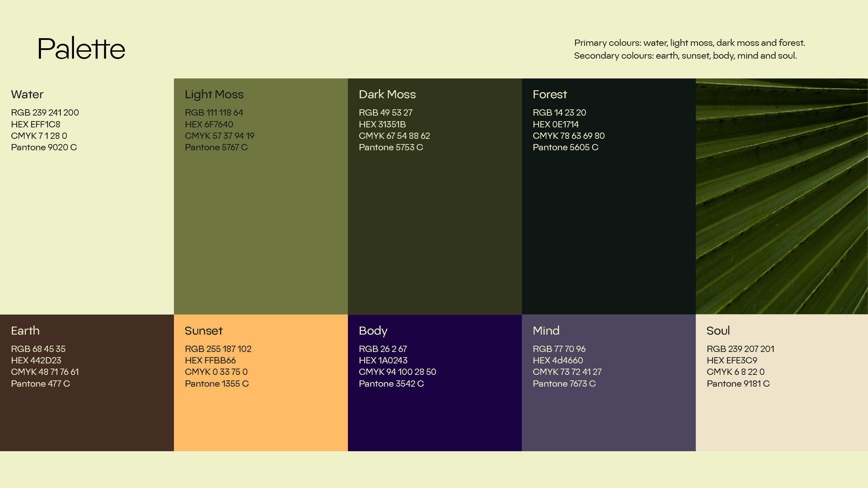Click the CMYK 94 100 28 50 text

pos(397,372)
